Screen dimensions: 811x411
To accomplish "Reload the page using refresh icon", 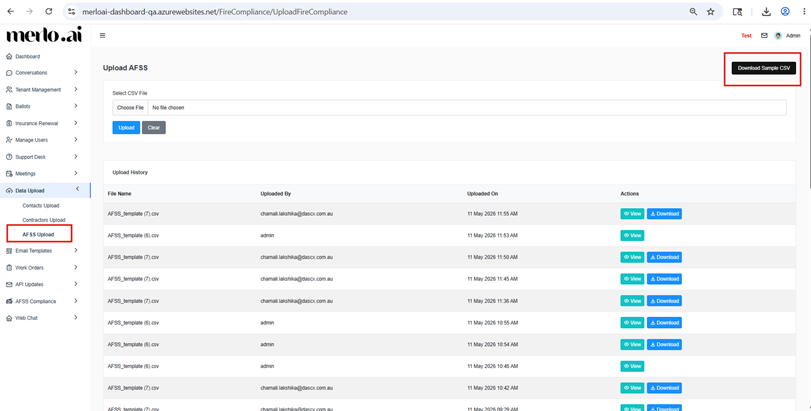I will click(x=49, y=11).
